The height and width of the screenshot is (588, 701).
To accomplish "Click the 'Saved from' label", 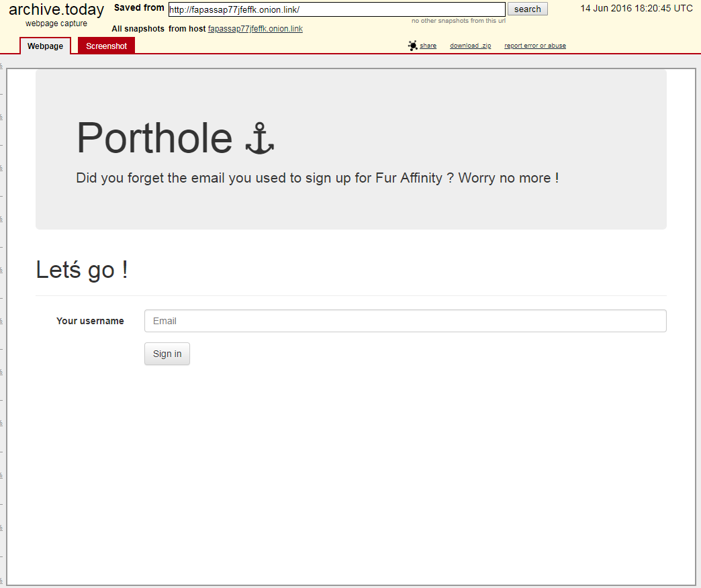I will pos(139,7).
